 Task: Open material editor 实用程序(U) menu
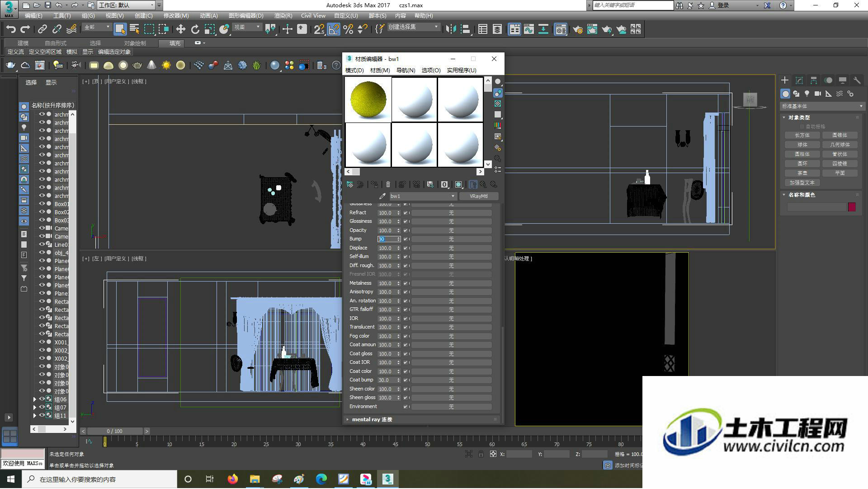coord(461,71)
